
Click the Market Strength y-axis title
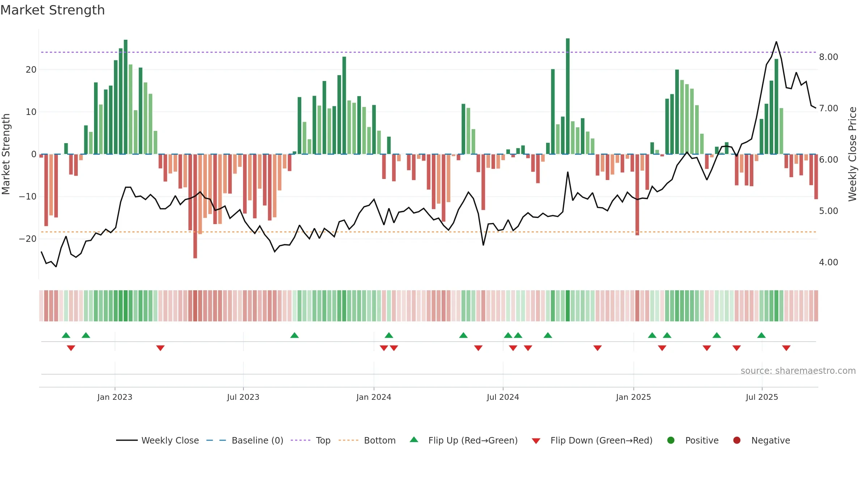click(6, 154)
